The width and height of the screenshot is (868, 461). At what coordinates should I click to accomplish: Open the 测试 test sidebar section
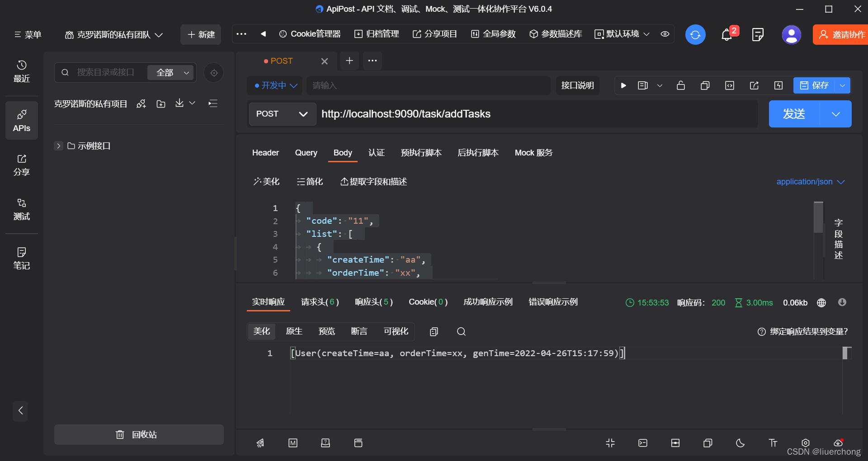22,209
